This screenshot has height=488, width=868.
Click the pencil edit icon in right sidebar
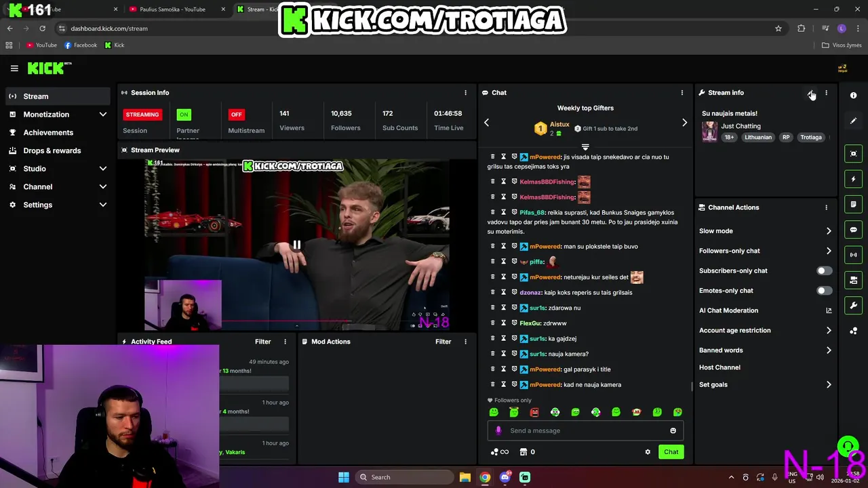coord(854,121)
